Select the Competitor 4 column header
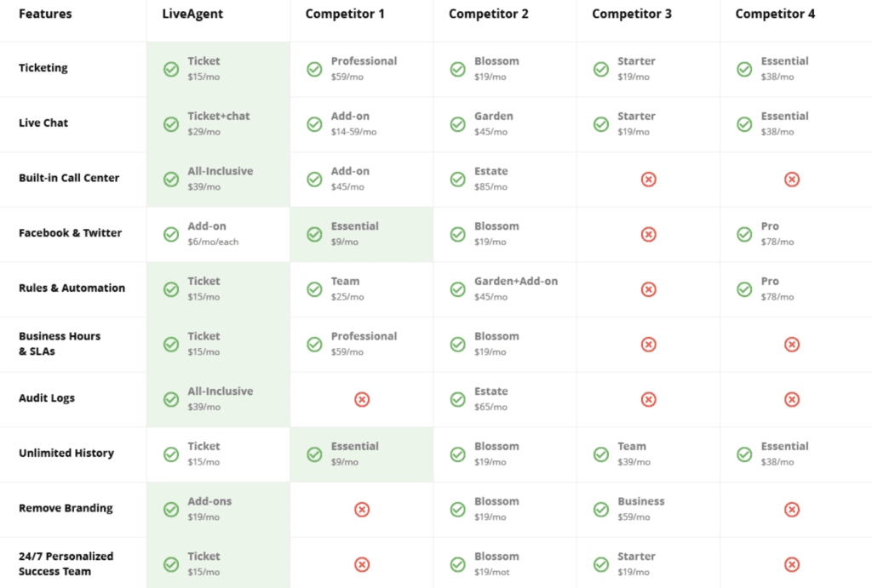Viewport: 872px width, 588px height. pos(775,14)
